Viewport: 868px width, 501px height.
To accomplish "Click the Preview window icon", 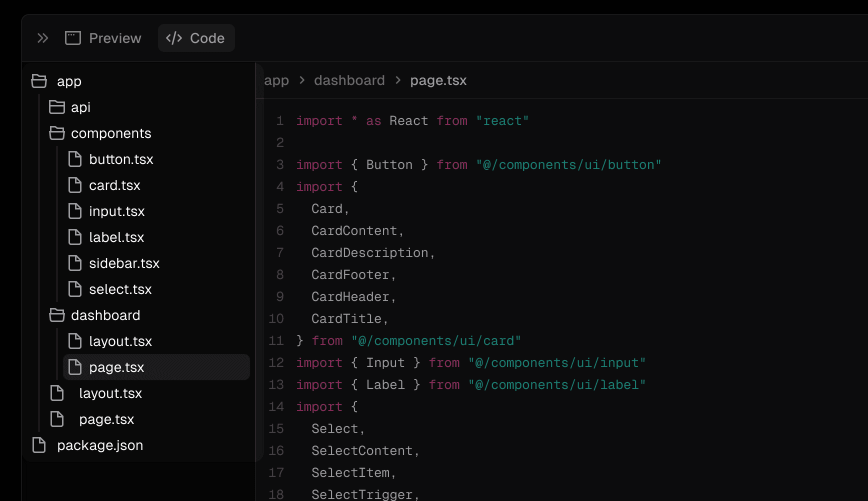I will [73, 38].
